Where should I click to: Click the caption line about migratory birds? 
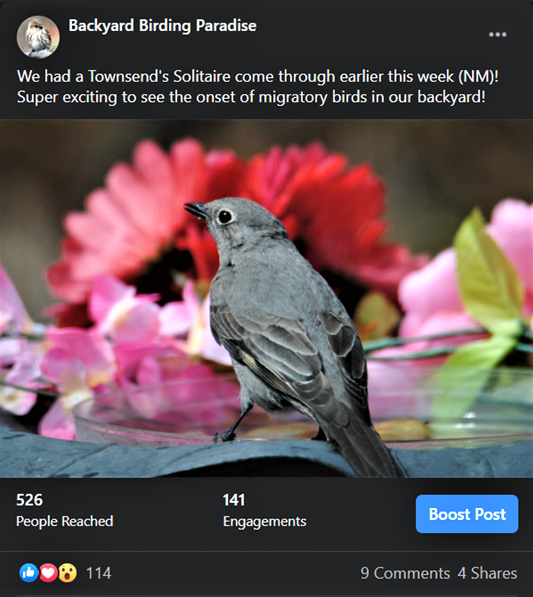click(x=251, y=97)
